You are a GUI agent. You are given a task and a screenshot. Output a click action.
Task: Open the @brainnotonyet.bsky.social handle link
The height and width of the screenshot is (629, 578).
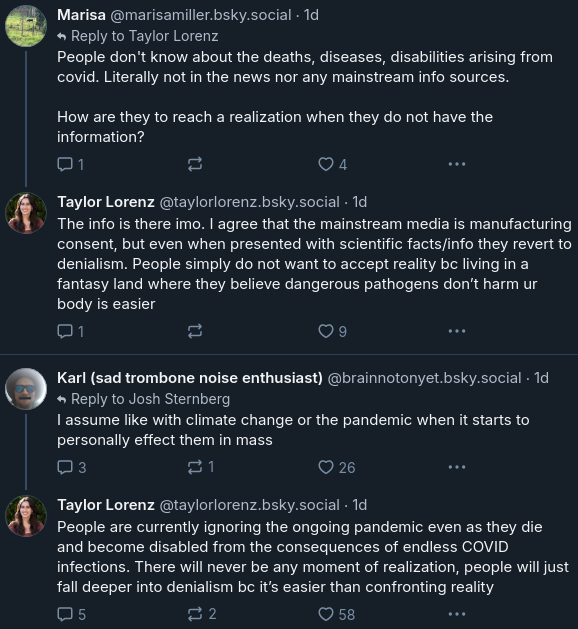[x=424, y=378]
